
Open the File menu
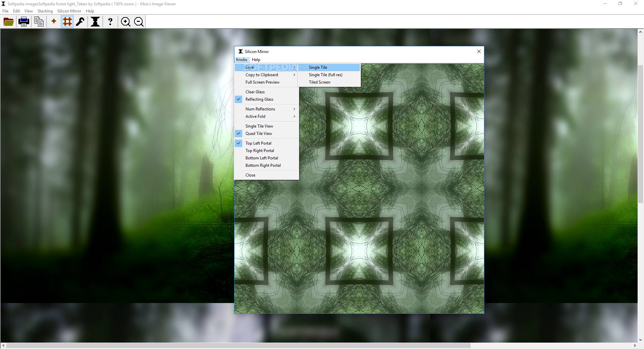[x=5, y=11]
